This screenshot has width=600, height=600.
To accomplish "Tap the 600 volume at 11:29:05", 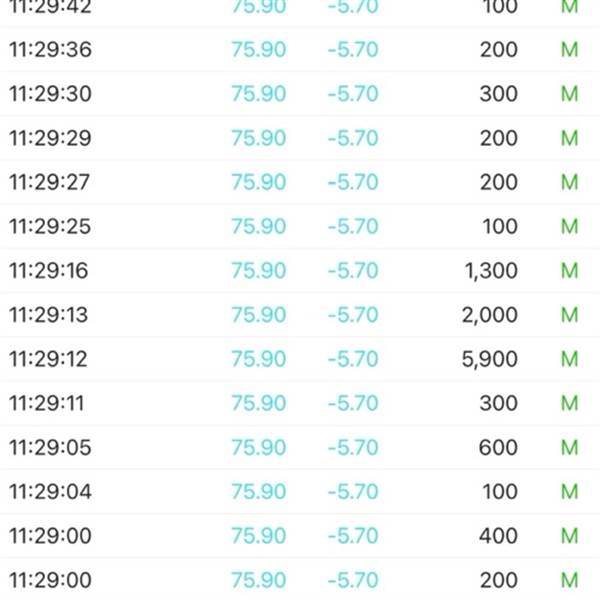I will 498,448.
